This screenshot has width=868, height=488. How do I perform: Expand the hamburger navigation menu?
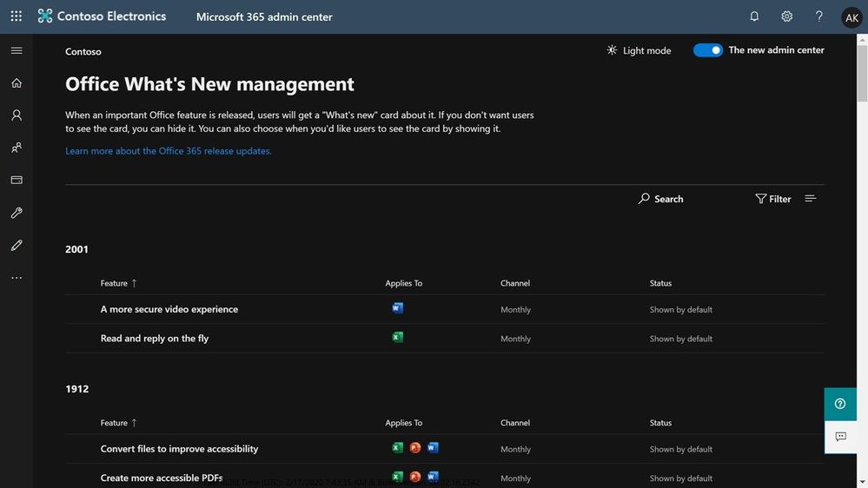(17, 50)
